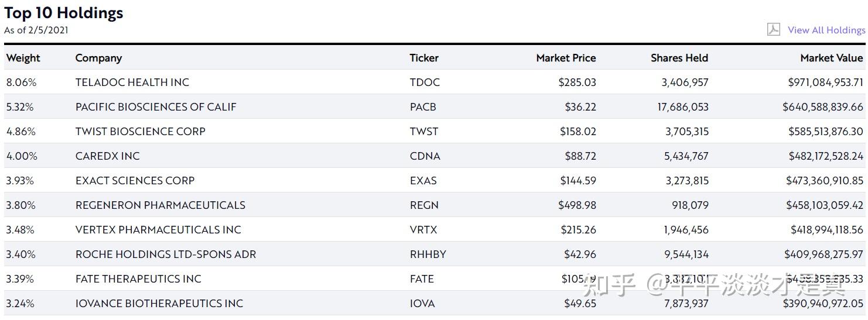Click the PDF icon beside View All Holdings
Viewport: 868px width, 320px height.
tap(773, 29)
